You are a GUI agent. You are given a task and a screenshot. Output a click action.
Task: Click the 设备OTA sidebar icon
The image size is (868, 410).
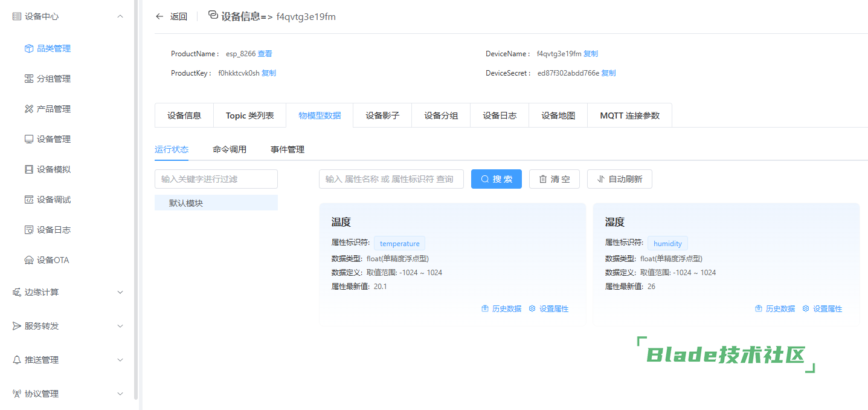pyautogui.click(x=29, y=260)
